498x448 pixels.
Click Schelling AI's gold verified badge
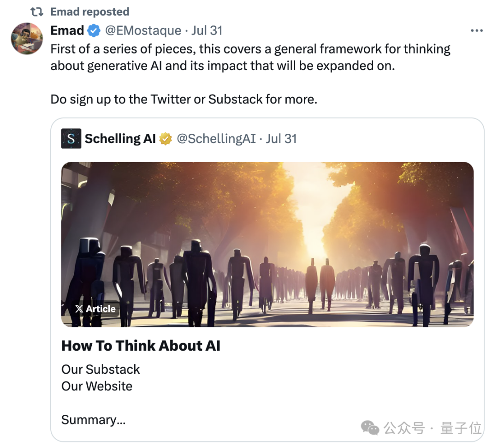click(166, 139)
